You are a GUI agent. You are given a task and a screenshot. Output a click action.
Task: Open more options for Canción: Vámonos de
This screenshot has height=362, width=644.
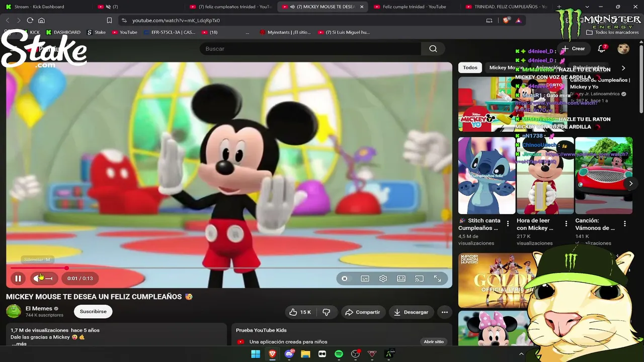click(x=624, y=224)
